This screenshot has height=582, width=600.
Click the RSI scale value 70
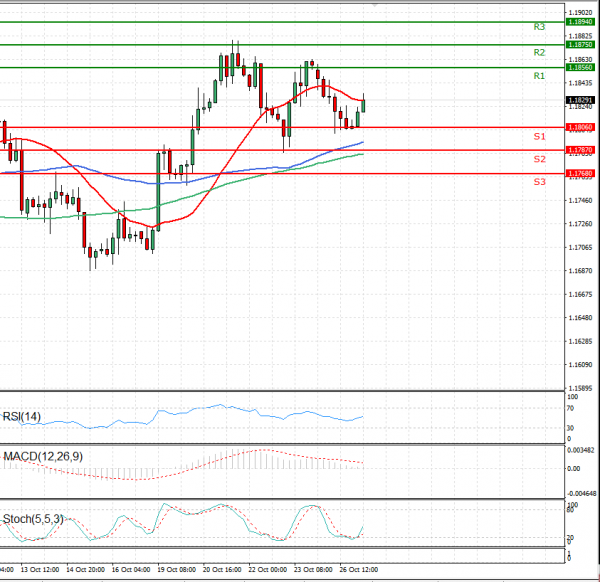click(x=570, y=408)
